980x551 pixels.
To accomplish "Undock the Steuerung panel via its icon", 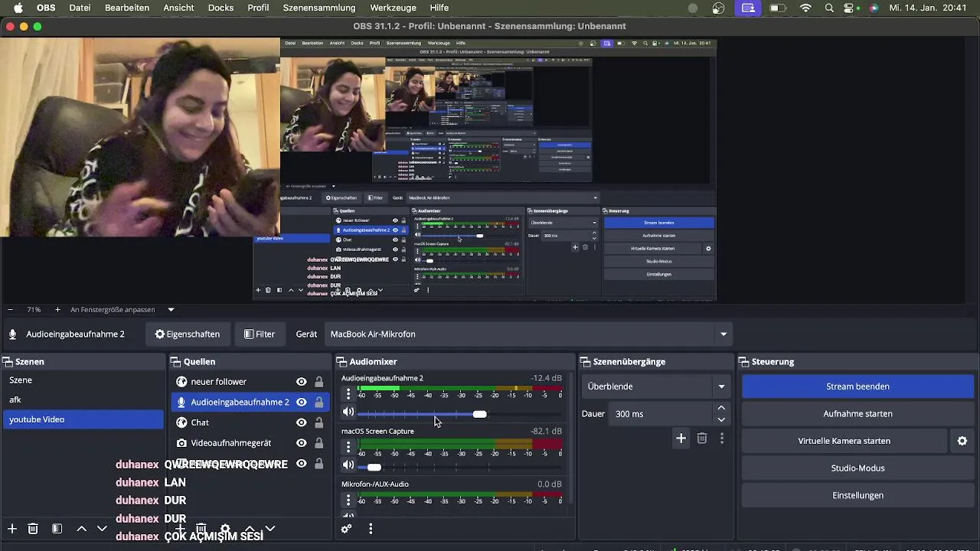I will click(x=744, y=362).
